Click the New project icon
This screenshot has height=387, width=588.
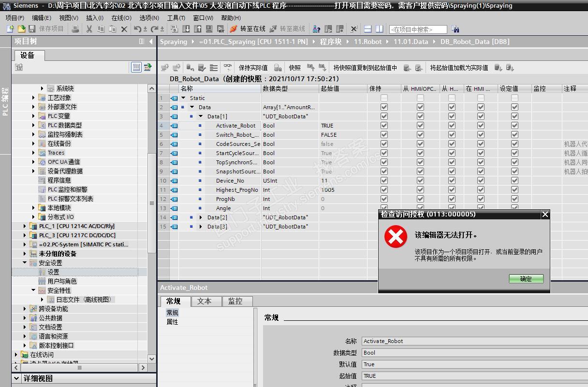point(10,29)
